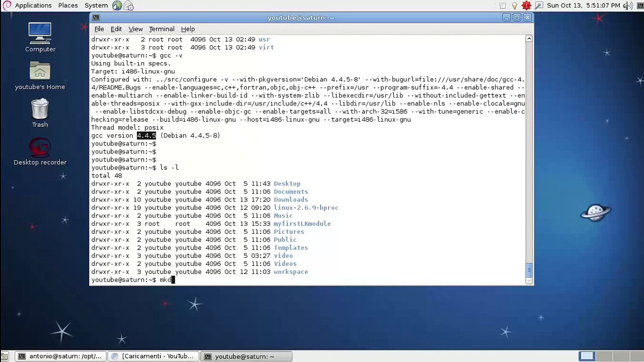Click the Desktop directory name

[x=287, y=184]
